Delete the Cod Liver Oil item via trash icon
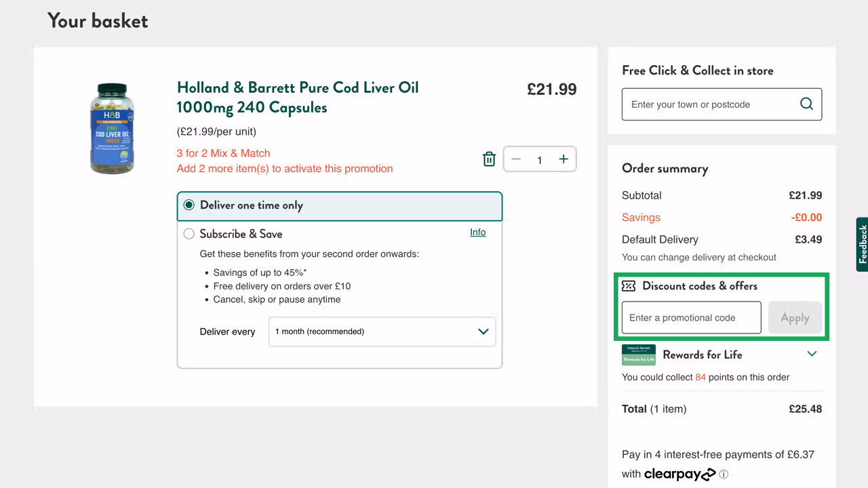Image resolution: width=868 pixels, height=488 pixels. tap(489, 159)
